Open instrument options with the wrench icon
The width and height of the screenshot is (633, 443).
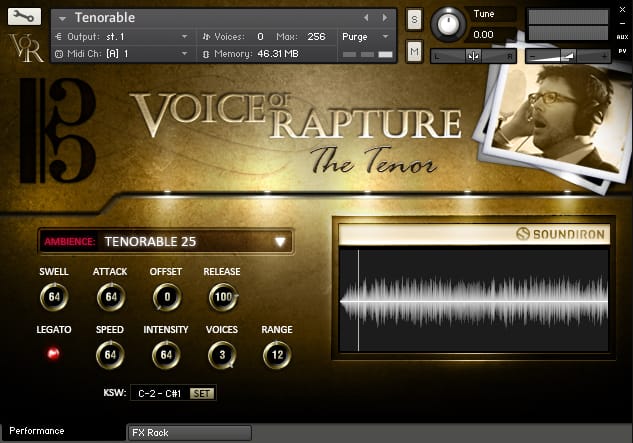(x=24, y=17)
